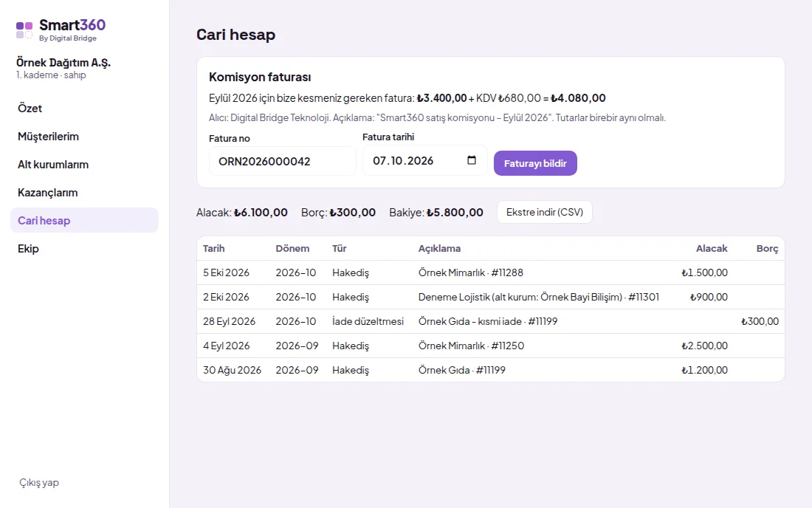Click the Smart360 logo icon
The height and width of the screenshot is (508, 812).
pos(24,30)
